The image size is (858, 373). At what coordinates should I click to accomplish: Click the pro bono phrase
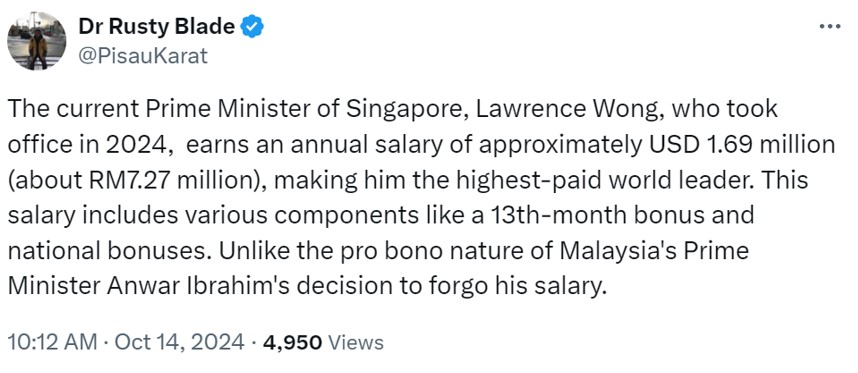[x=417, y=251]
